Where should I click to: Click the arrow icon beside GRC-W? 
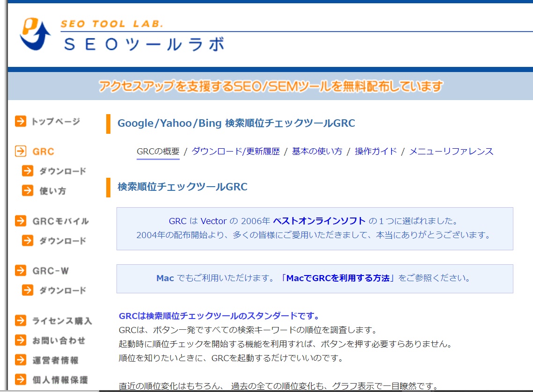click(21, 270)
